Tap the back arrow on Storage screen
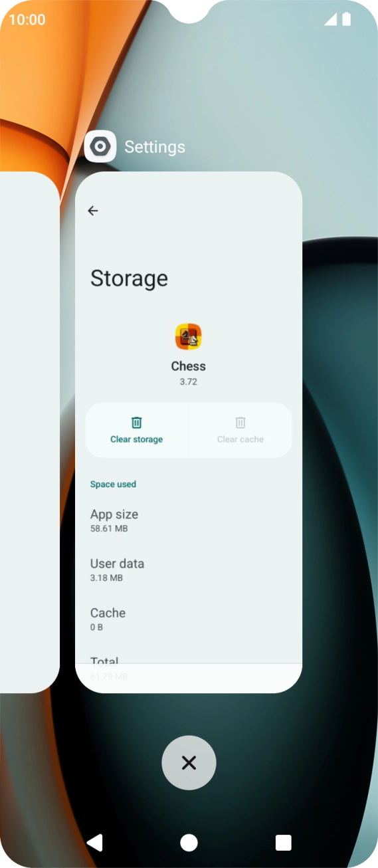This screenshot has height=868, width=378. pos(93,211)
